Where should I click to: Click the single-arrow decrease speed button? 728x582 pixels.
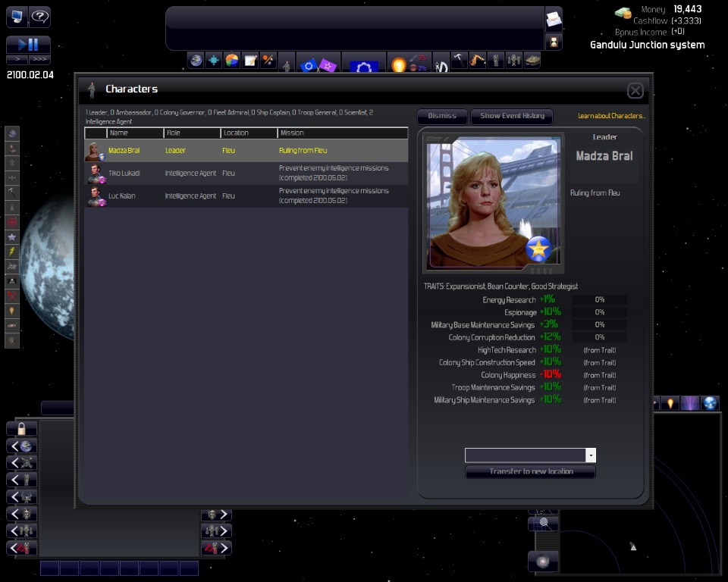[x=17, y=59]
